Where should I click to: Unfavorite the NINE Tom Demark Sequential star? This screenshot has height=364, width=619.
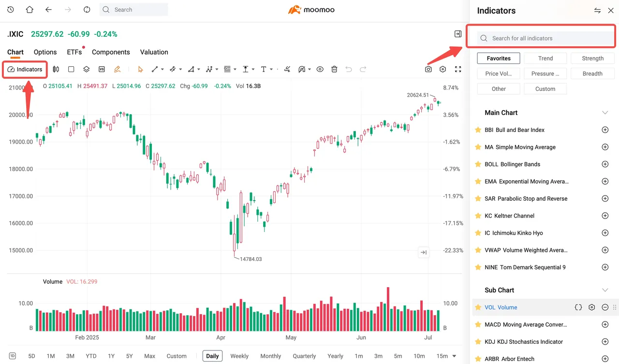478,267
